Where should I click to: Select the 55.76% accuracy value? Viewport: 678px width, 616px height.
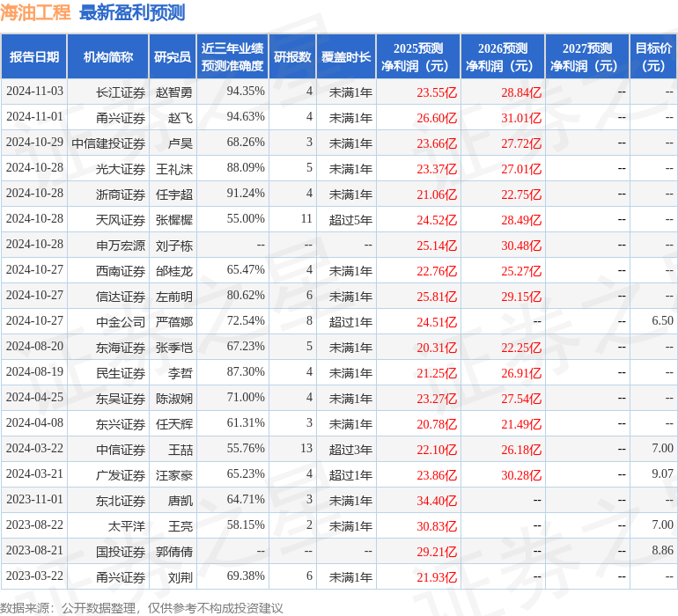246,448
